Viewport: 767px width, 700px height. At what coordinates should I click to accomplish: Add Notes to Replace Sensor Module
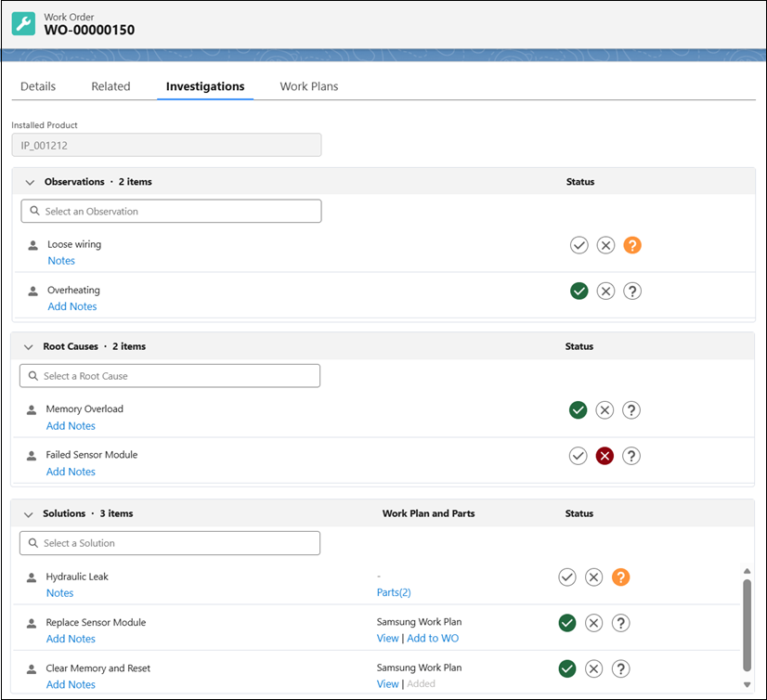pyautogui.click(x=71, y=639)
